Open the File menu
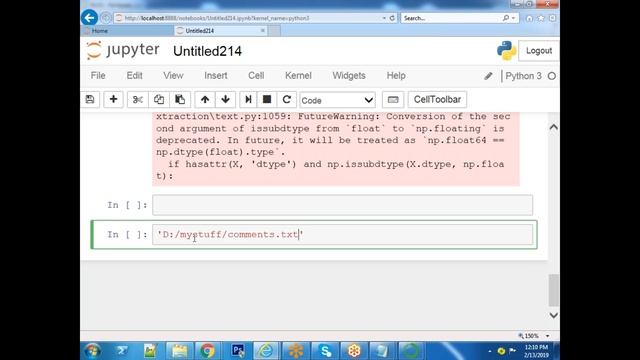Screen dimensions: 640x360 point(98,76)
